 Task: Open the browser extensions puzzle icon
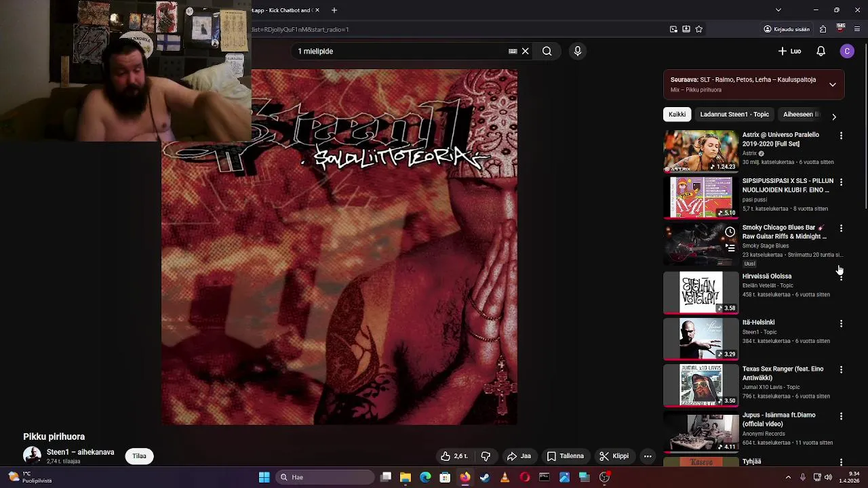(823, 29)
